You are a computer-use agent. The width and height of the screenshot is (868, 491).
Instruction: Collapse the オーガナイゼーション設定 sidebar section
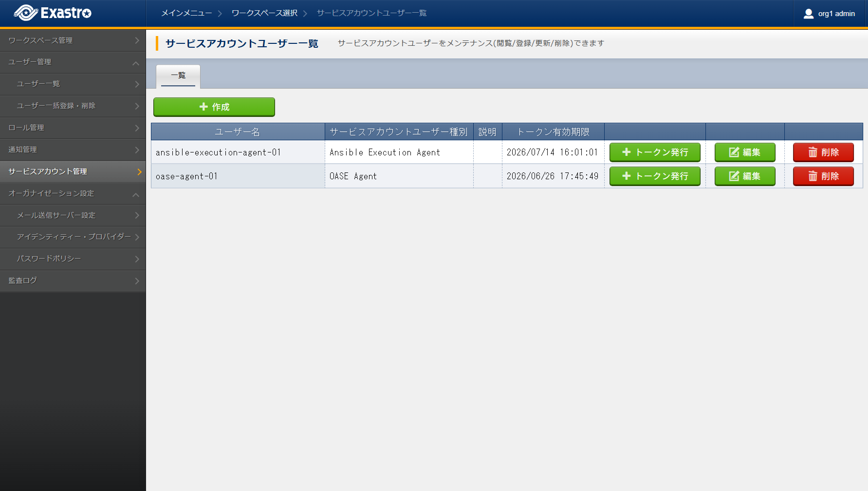(x=136, y=194)
